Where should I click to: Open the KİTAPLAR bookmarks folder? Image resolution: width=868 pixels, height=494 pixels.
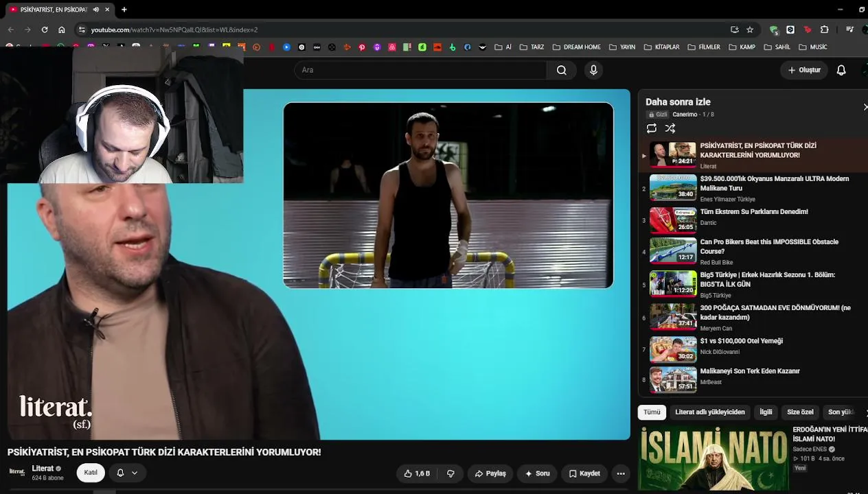click(x=661, y=47)
